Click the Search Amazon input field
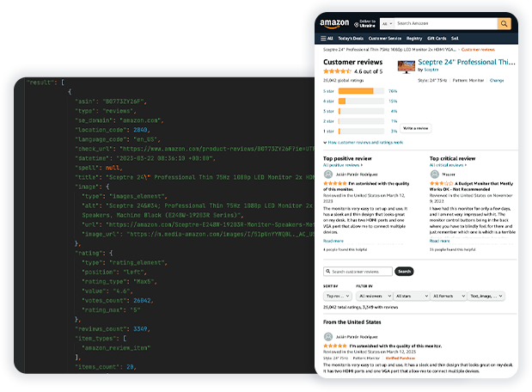Screen dimensions: 532x392 [446, 24]
